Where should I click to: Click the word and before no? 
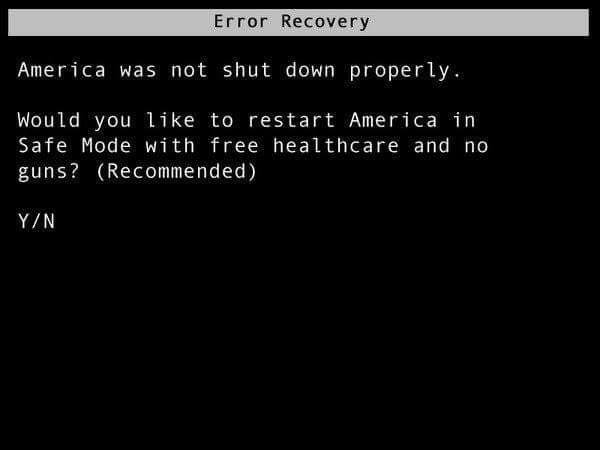tap(432, 146)
